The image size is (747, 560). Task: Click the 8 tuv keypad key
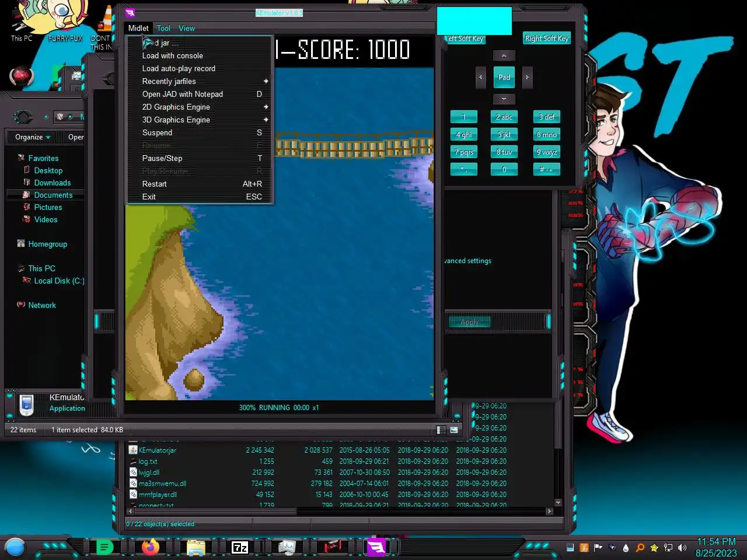pyautogui.click(x=504, y=152)
